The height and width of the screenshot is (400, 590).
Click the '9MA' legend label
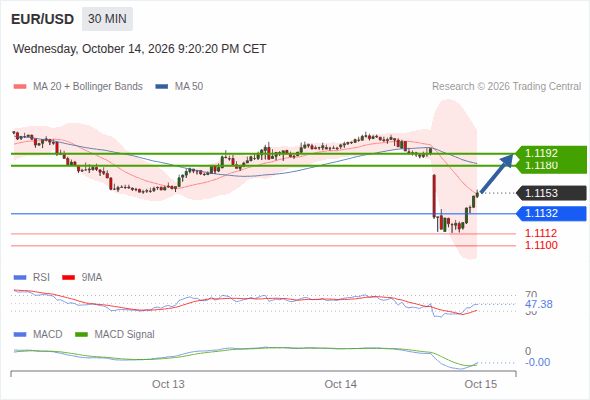pos(92,278)
